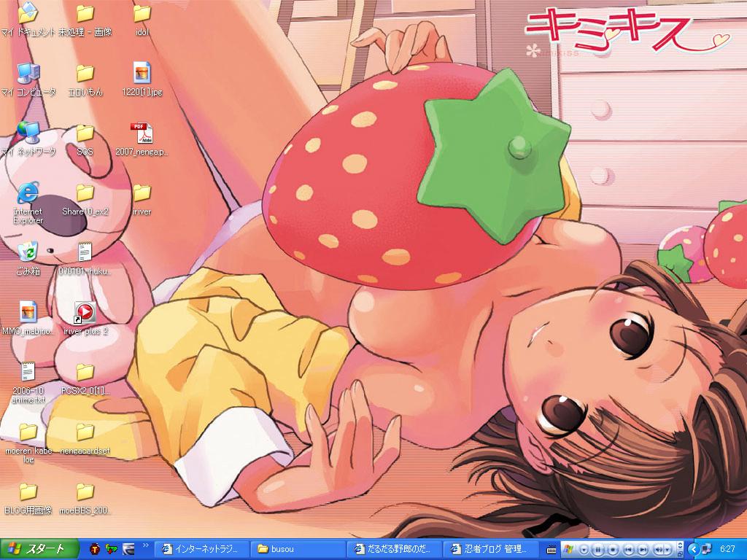Screen dimensions: 747x560
Task: Open the nengacardset folder
Action: coord(85,438)
